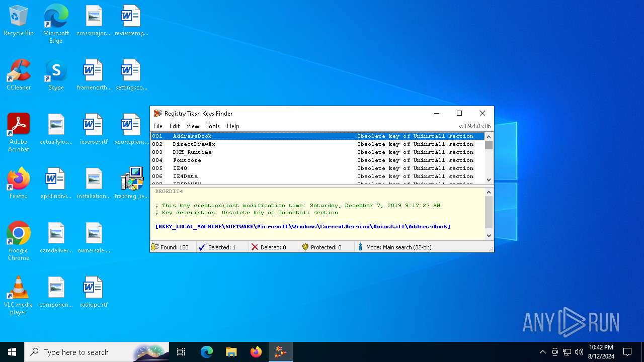Minimize the Registry Trash Keys Finder window
This screenshot has width=644, height=362.
point(437,114)
